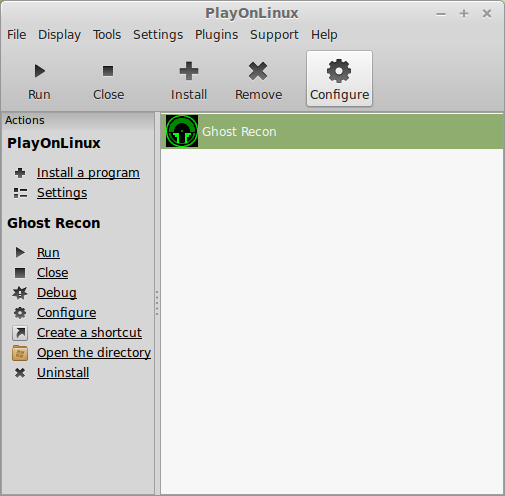Open the Tools menu
This screenshot has height=496, width=505.
coord(107,35)
